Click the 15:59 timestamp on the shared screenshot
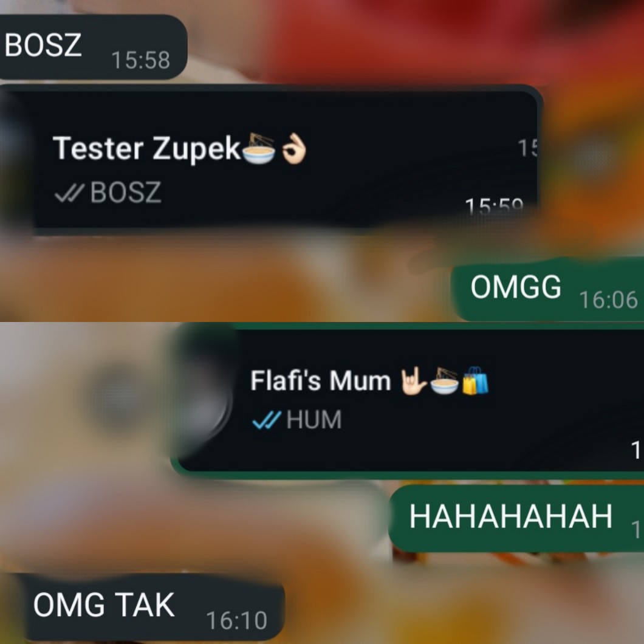This screenshot has width=644, height=644. click(x=494, y=206)
